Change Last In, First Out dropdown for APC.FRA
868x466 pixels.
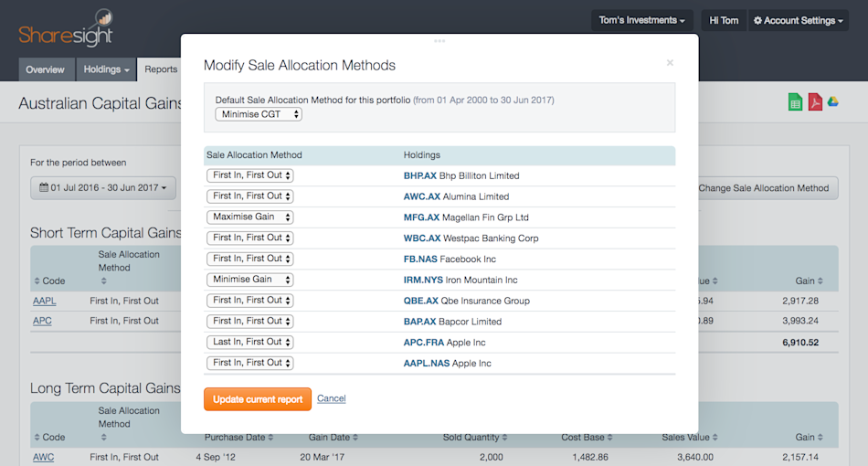(249, 342)
